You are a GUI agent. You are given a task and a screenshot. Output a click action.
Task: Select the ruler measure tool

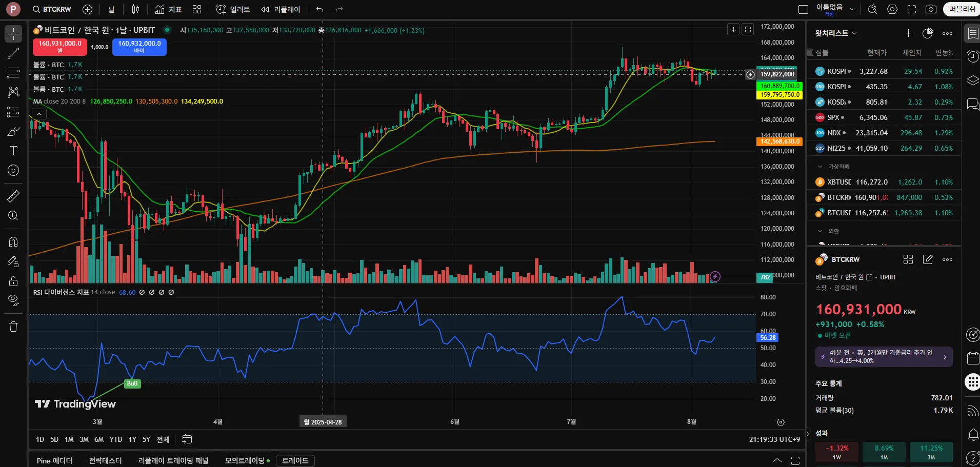[13, 196]
